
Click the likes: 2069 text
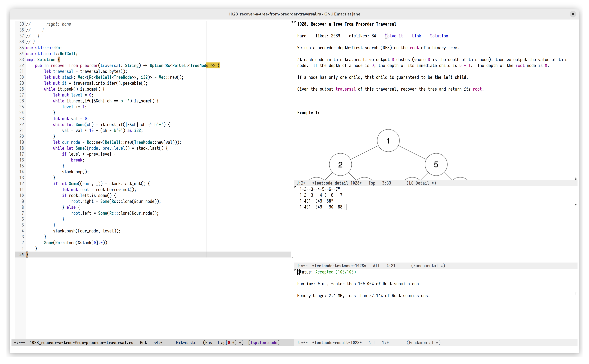(x=328, y=36)
